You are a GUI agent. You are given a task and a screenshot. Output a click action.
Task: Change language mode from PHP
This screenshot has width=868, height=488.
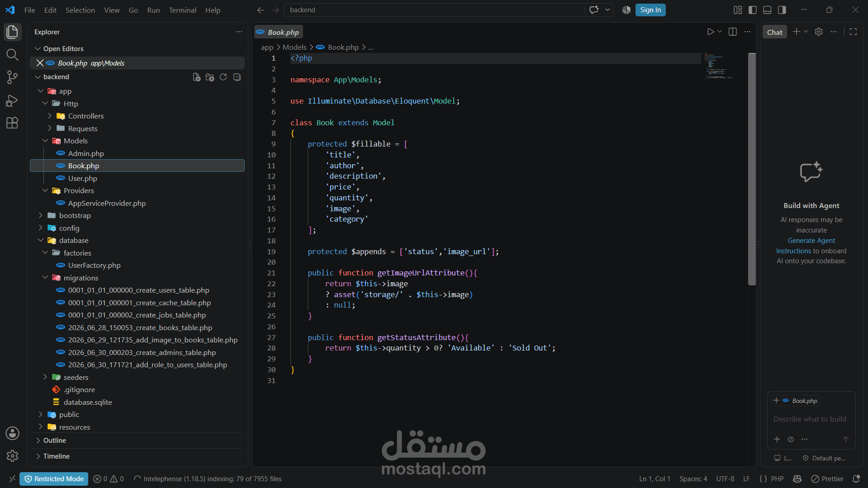coord(777,479)
